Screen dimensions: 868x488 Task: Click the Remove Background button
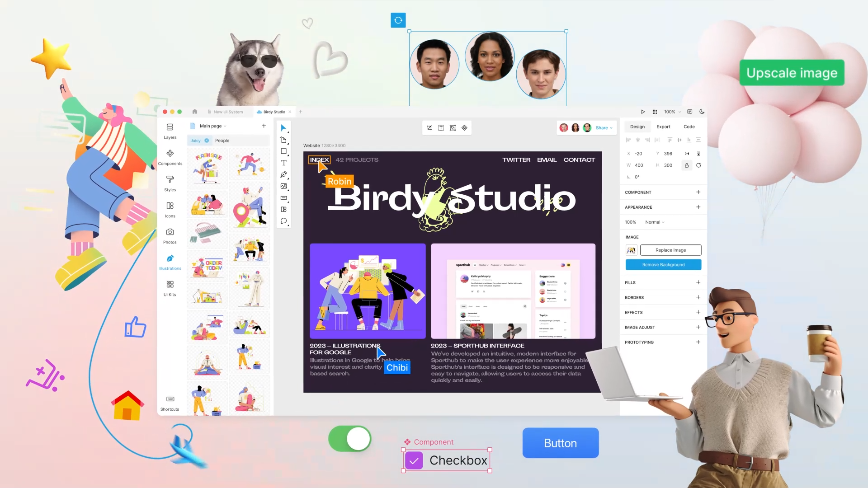tap(664, 264)
